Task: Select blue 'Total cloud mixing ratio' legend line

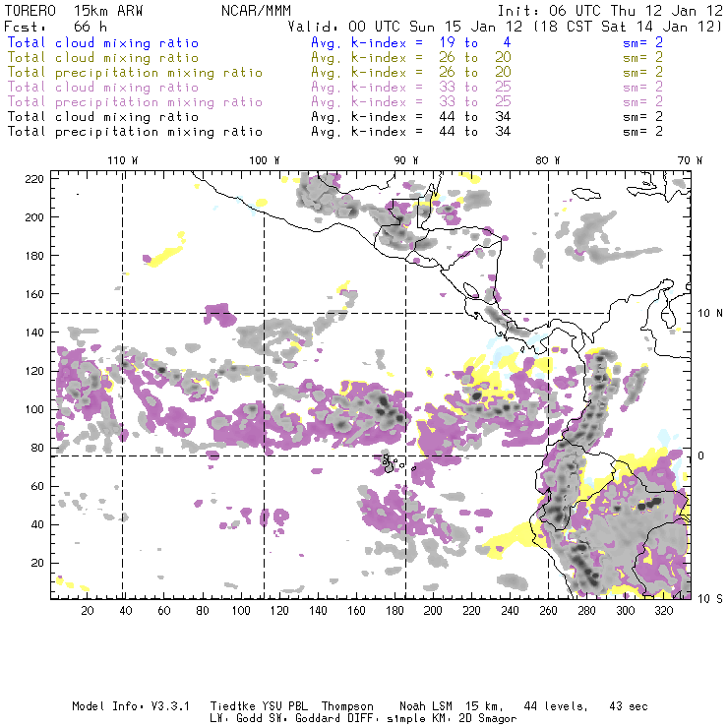Action: (x=103, y=43)
